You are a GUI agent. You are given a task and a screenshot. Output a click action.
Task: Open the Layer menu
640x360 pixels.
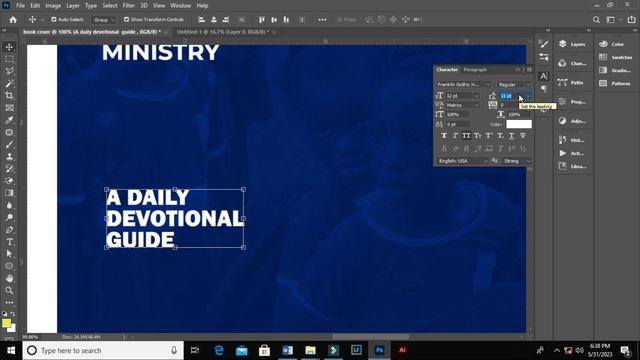(x=73, y=6)
